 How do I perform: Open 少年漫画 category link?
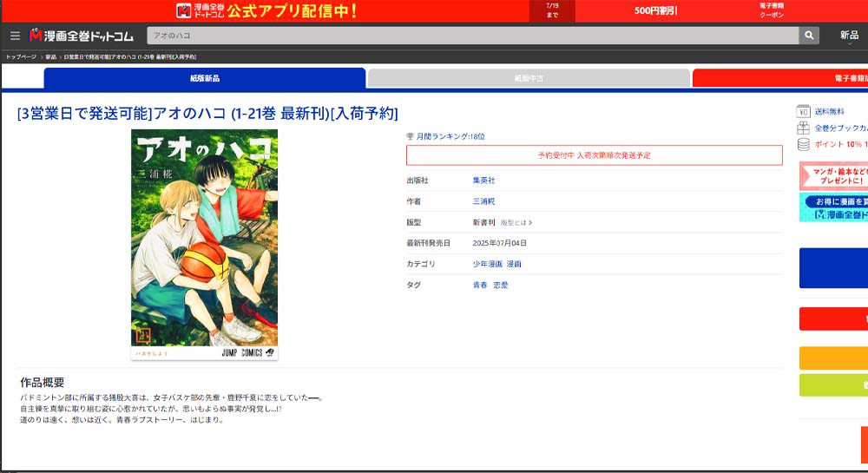tap(487, 264)
